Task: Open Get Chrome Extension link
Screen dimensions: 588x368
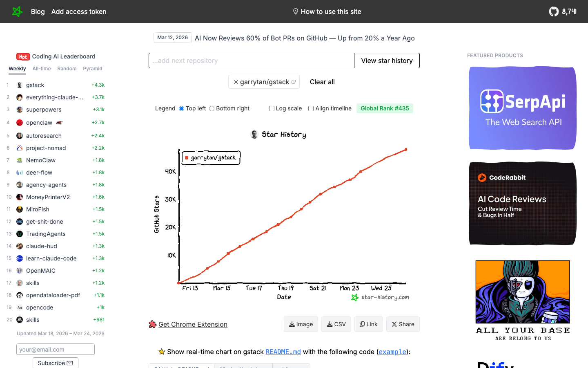Action: (x=193, y=324)
